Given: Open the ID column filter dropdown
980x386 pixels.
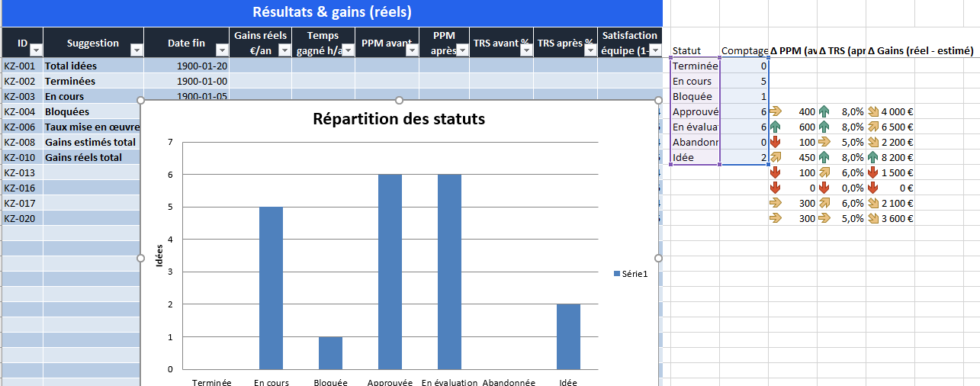Looking at the screenshot, I should 36,50.
